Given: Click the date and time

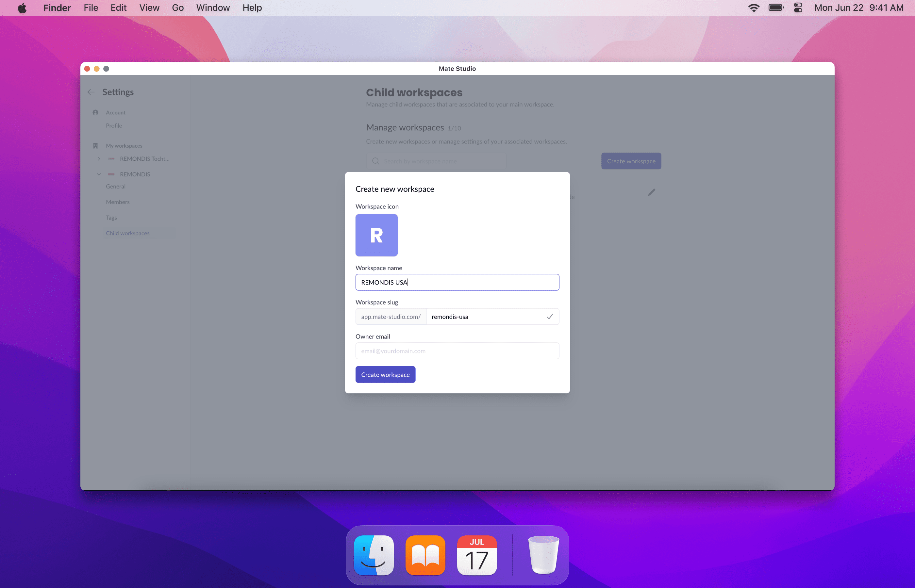Looking at the screenshot, I should [x=859, y=8].
